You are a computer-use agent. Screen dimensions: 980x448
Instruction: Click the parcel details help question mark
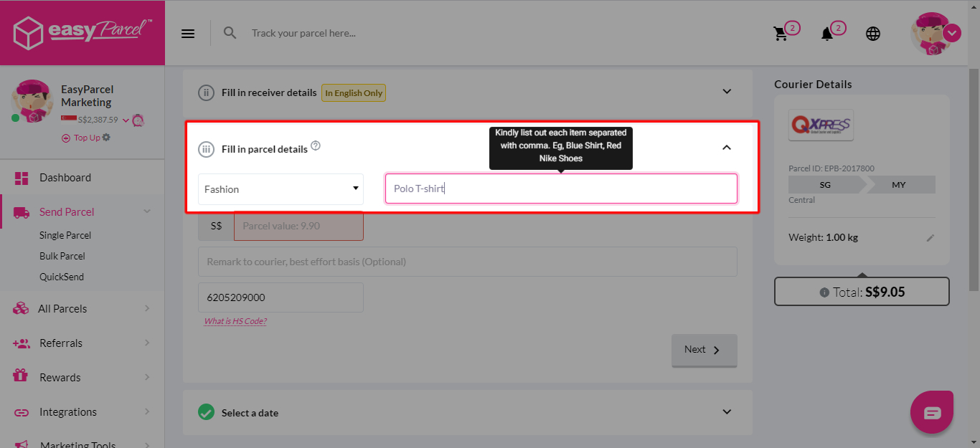316,146
